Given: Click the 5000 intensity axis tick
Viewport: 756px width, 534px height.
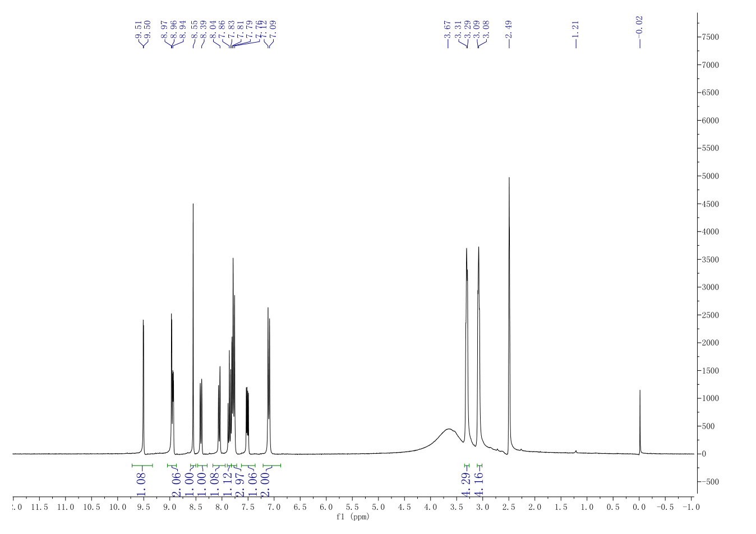Looking at the screenshot, I should [x=711, y=176].
